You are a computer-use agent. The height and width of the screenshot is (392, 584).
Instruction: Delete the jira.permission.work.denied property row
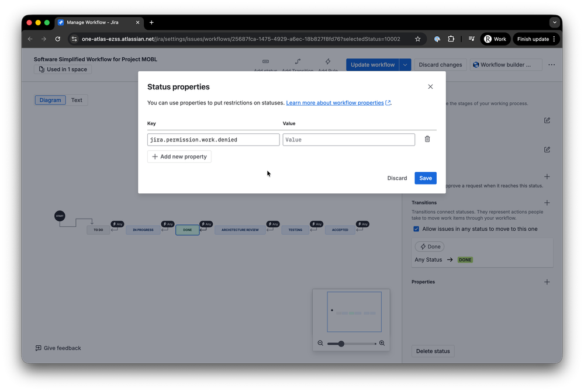[427, 139]
